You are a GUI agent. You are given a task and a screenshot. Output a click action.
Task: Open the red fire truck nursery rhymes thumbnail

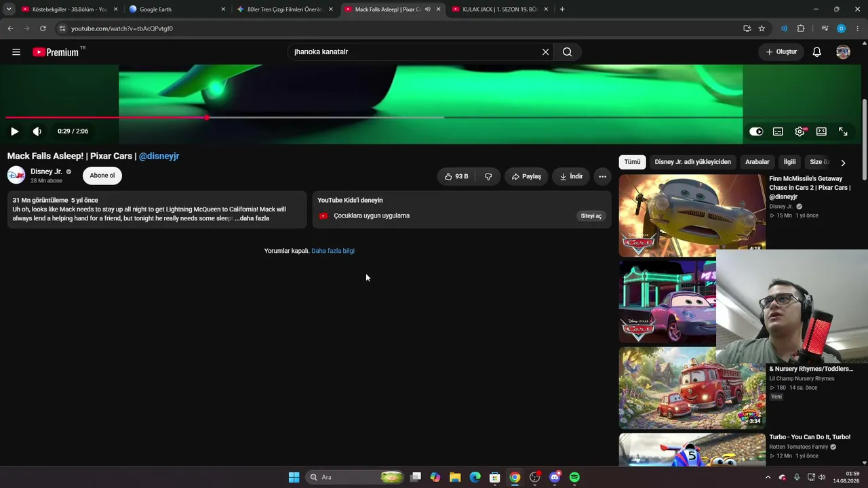692,388
